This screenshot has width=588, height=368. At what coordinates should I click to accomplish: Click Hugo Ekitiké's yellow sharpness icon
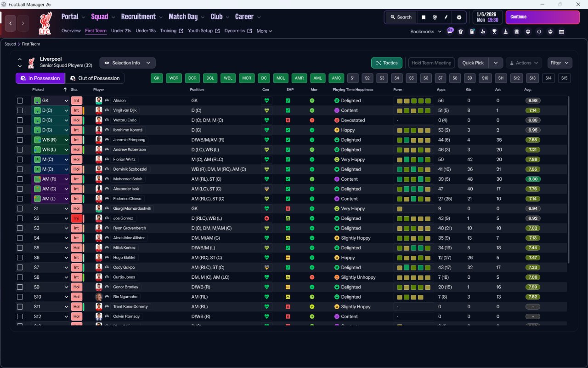(288, 258)
